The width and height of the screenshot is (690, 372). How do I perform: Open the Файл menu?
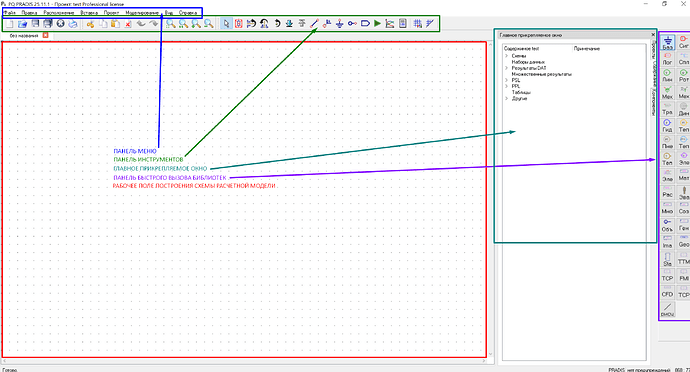coord(9,13)
